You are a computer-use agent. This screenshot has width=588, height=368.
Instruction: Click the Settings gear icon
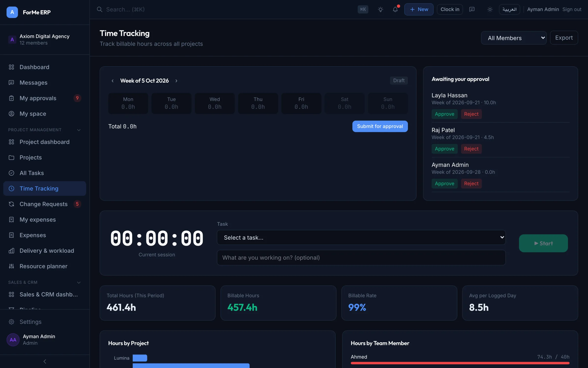[11, 322]
